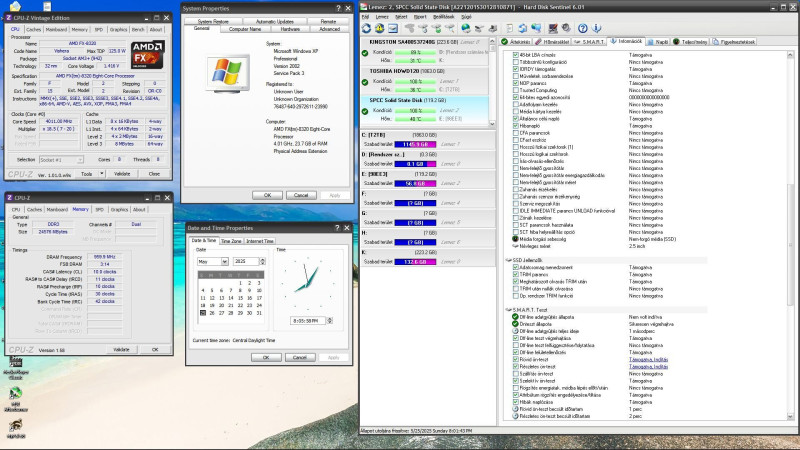
Task: Click the down arrow of disk list scrollbar
Action: click(x=492, y=123)
